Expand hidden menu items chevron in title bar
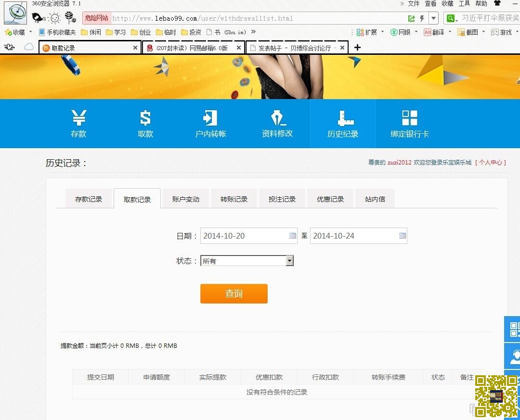The width and height of the screenshot is (520, 420). coord(402,4)
